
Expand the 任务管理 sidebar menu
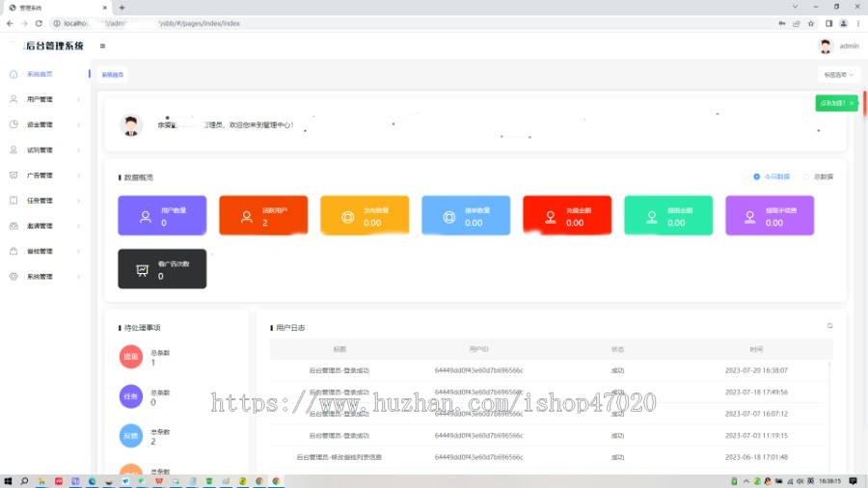45,201
